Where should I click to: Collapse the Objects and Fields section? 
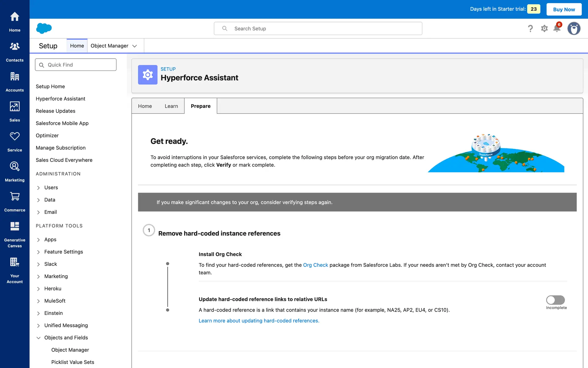click(x=39, y=338)
